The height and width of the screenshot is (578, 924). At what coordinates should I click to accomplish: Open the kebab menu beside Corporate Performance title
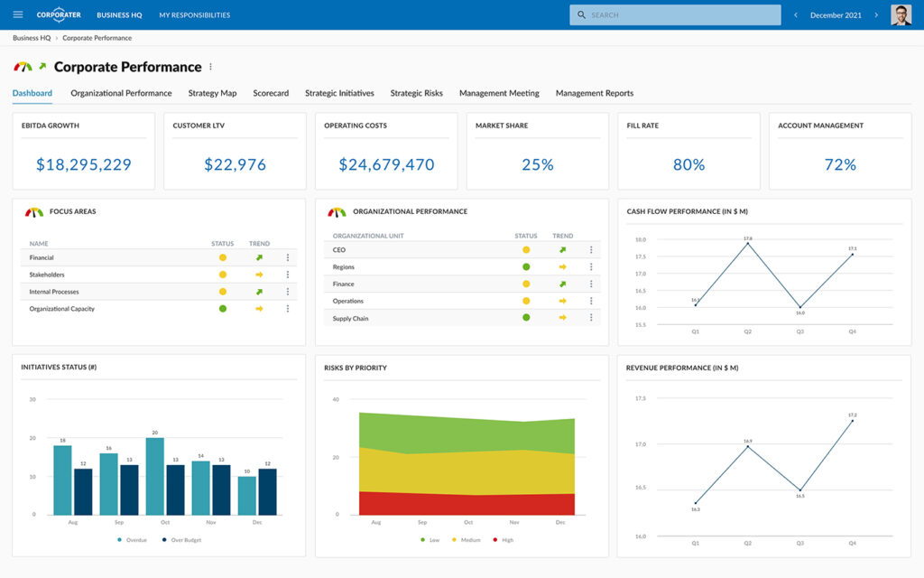tap(211, 66)
